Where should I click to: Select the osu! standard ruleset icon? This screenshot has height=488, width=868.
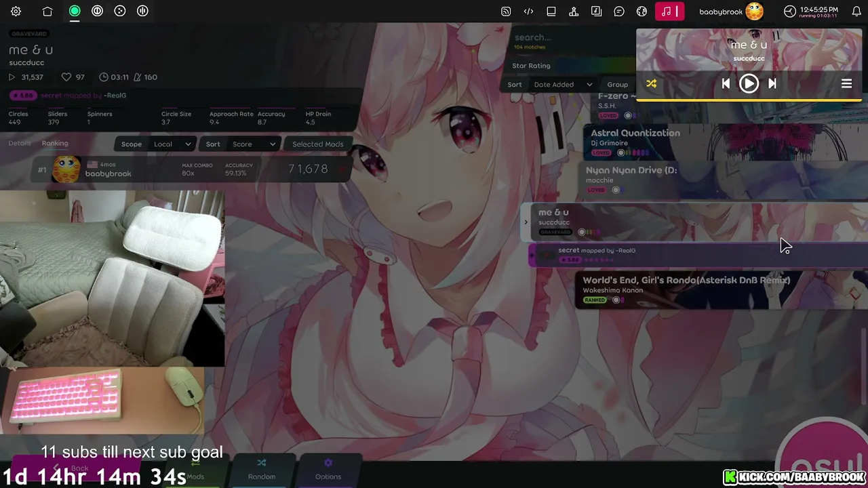75,11
